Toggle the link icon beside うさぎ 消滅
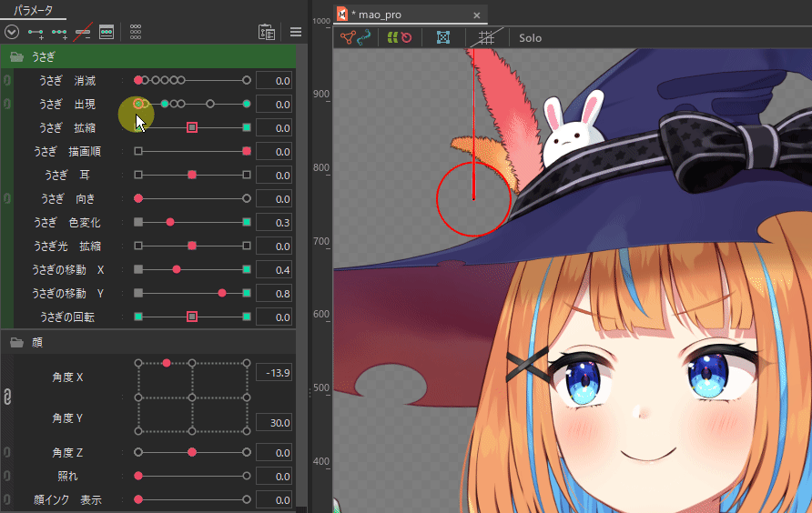Image resolution: width=812 pixels, height=513 pixels. (7, 80)
